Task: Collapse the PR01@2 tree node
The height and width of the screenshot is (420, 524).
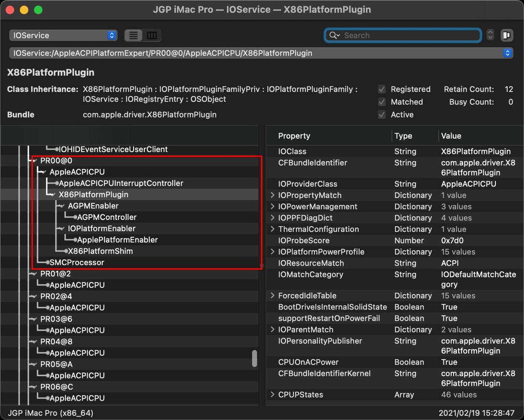Action: 34,274
